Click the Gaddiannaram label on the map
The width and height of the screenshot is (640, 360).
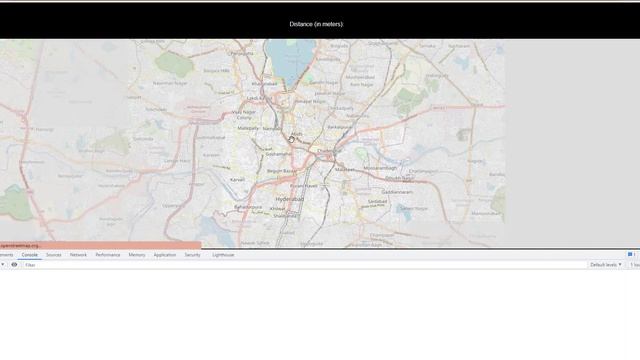[x=397, y=192]
